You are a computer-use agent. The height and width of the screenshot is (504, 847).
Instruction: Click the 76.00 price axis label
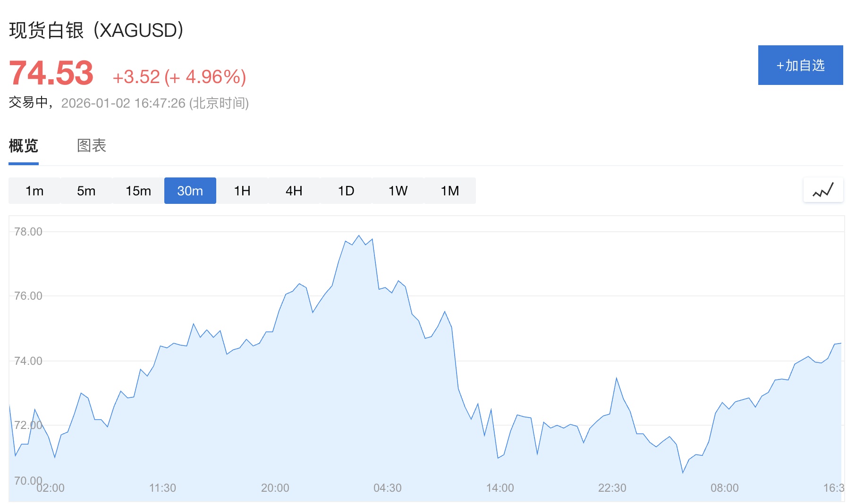pyautogui.click(x=28, y=296)
